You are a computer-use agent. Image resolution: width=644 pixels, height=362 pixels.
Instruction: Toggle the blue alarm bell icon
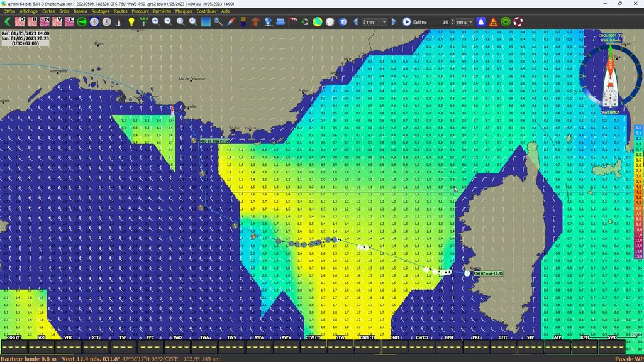coord(481,22)
